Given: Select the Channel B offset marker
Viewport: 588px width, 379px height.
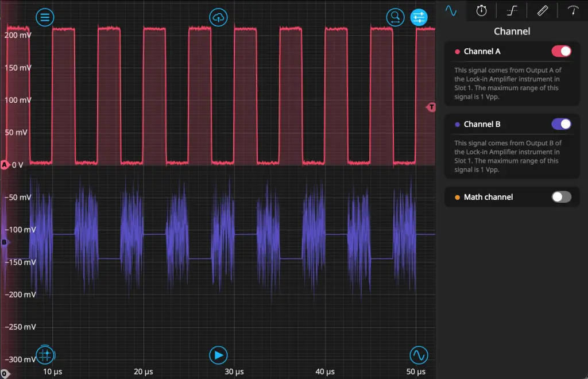Looking at the screenshot, I should (5, 242).
